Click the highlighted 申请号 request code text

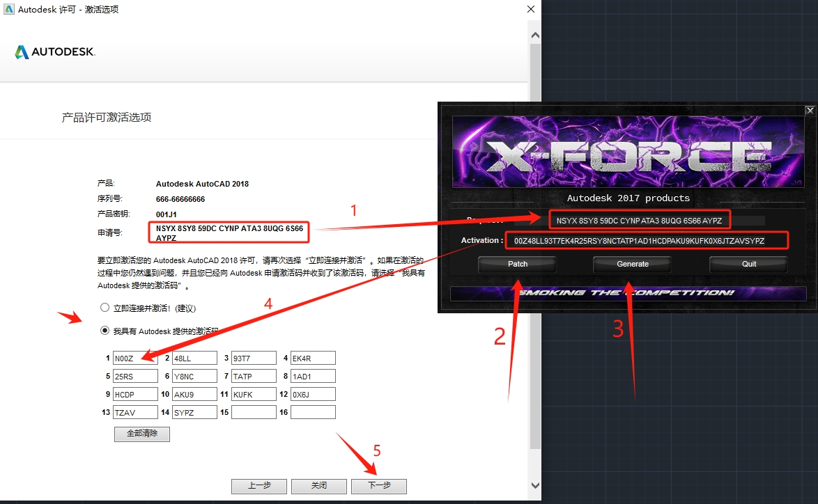(x=230, y=233)
